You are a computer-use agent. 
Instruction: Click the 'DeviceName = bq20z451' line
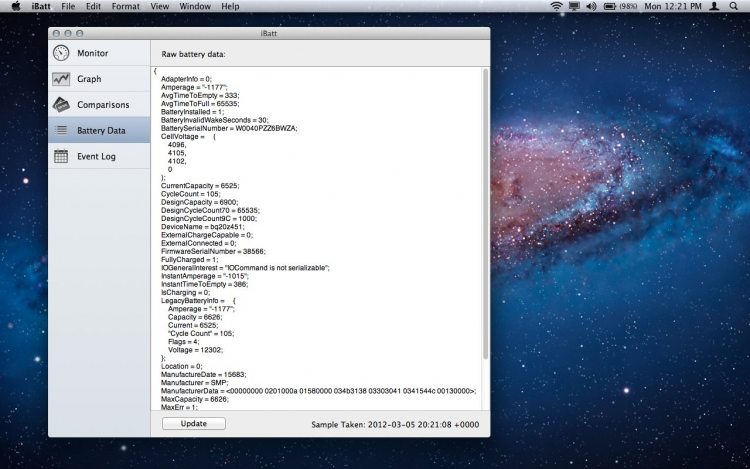[202, 227]
